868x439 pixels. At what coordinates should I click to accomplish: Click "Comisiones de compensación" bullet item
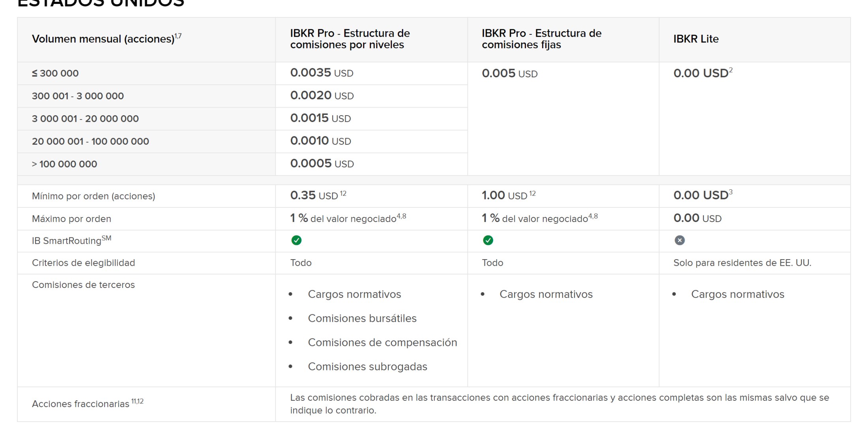pyautogui.click(x=382, y=342)
